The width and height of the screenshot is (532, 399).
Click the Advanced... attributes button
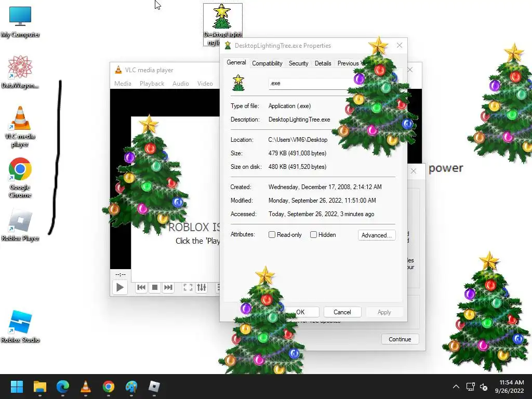[376, 235]
